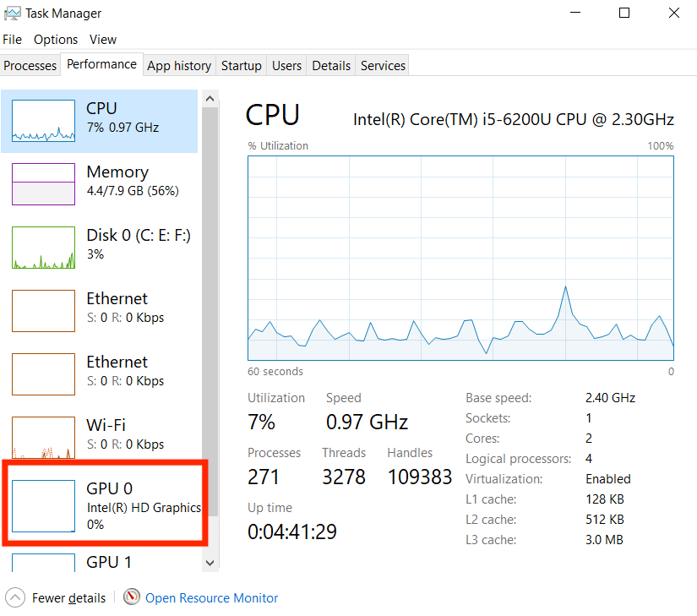697x616 pixels.
Task: Click the 271 Processes count
Action: point(263,477)
